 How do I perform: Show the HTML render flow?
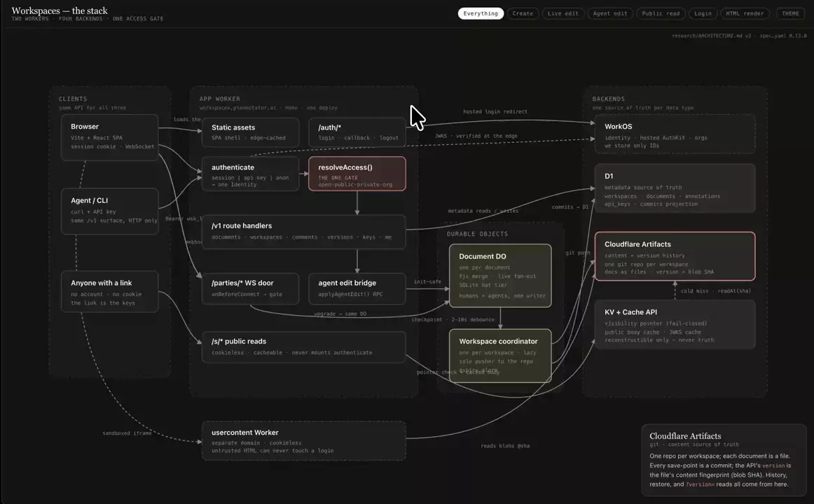pos(745,13)
